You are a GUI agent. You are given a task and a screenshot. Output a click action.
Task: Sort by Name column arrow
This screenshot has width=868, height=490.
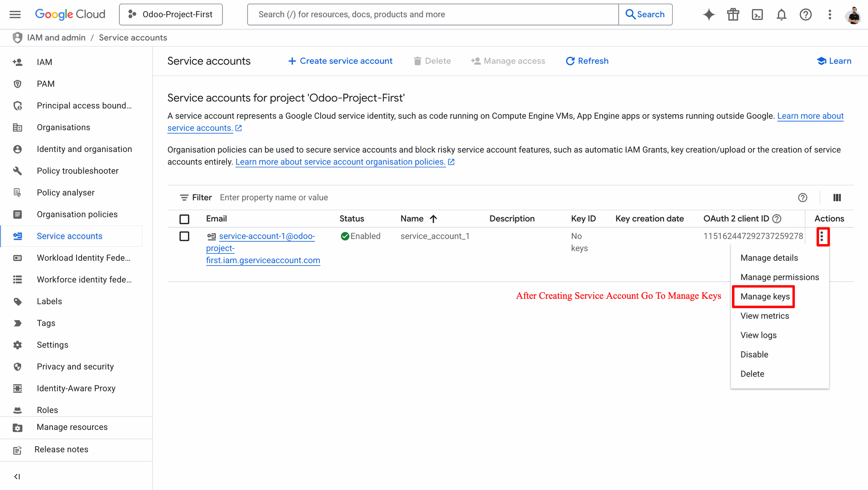[x=433, y=219]
